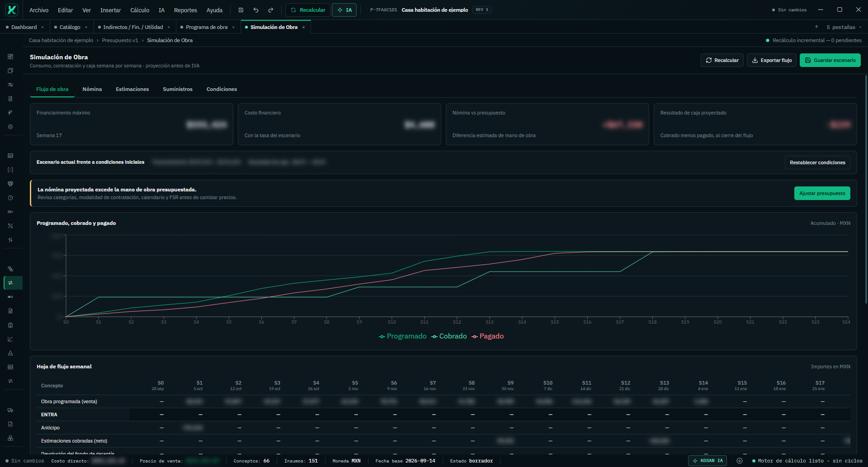Viewport: 868px width, 467px height.
Task: Click the save disk icon in toolbar
Action: coord(241,10)
